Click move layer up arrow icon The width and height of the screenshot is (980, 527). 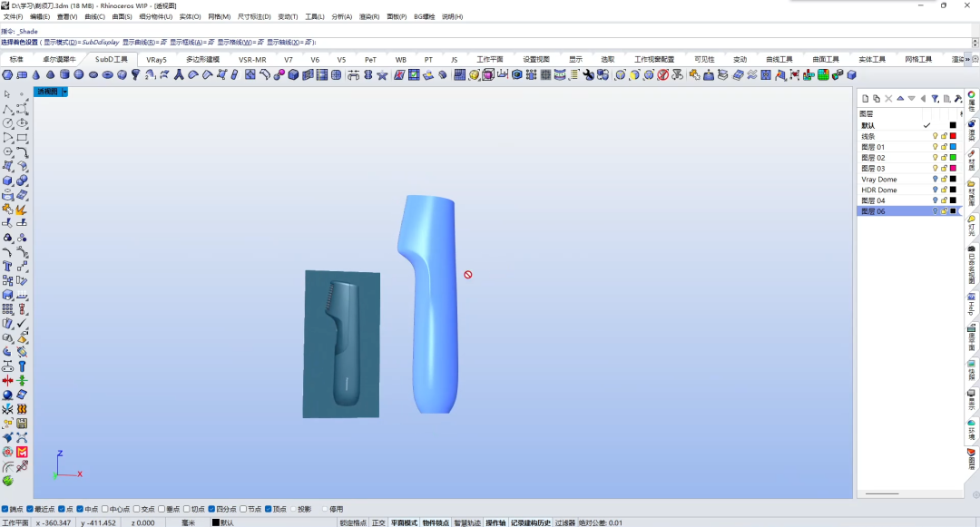point(900,99)
